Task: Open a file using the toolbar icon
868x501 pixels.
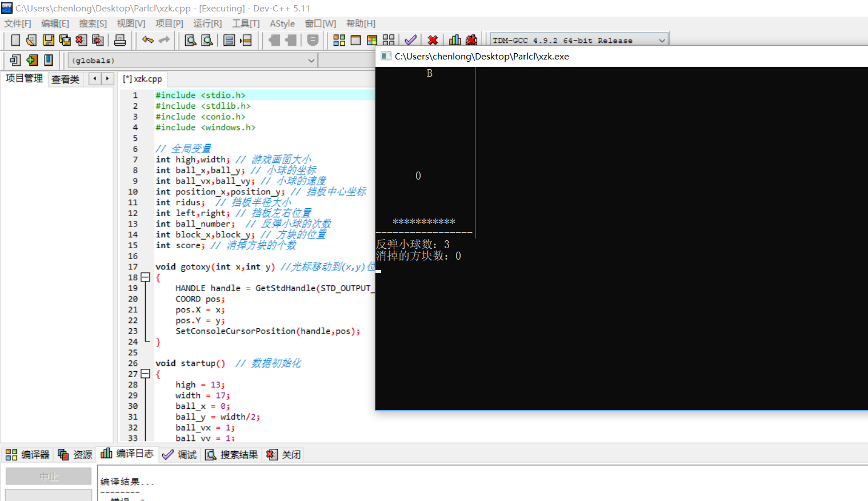Action: (x=31, y=40)
